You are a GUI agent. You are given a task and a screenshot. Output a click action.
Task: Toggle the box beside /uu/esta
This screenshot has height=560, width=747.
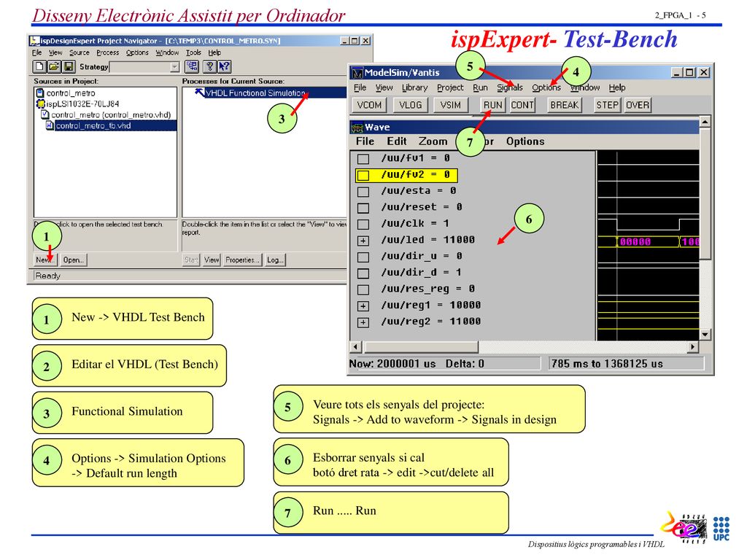tap(363, 192)
